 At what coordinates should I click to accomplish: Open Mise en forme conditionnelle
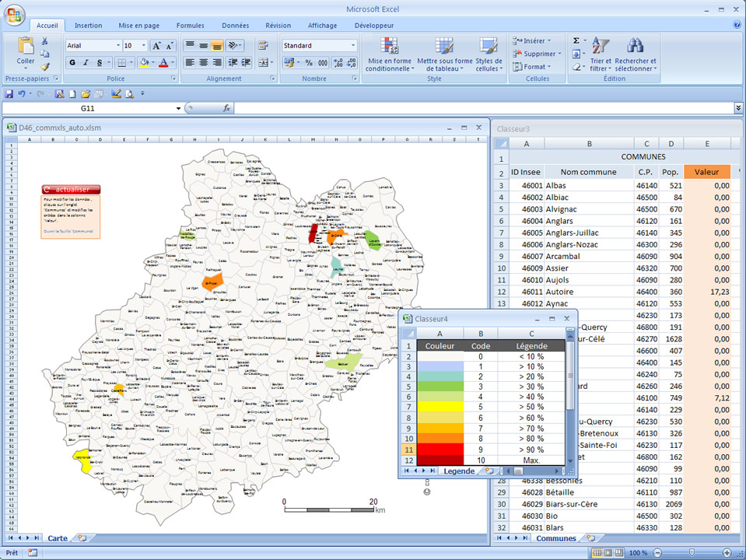[390, 54]
